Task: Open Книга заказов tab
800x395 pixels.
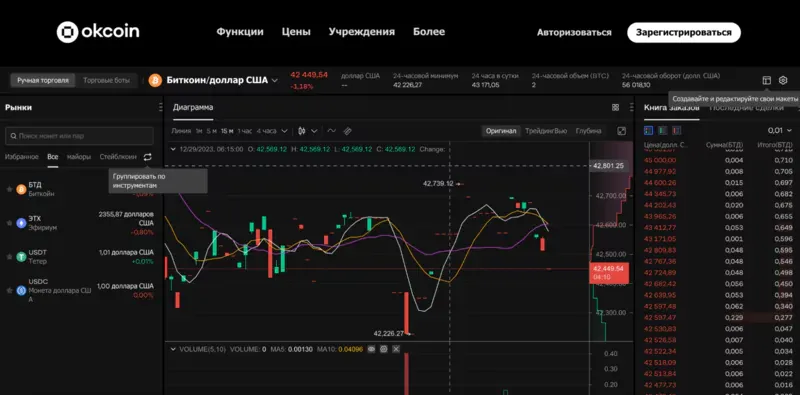Action: coord(671,108)
